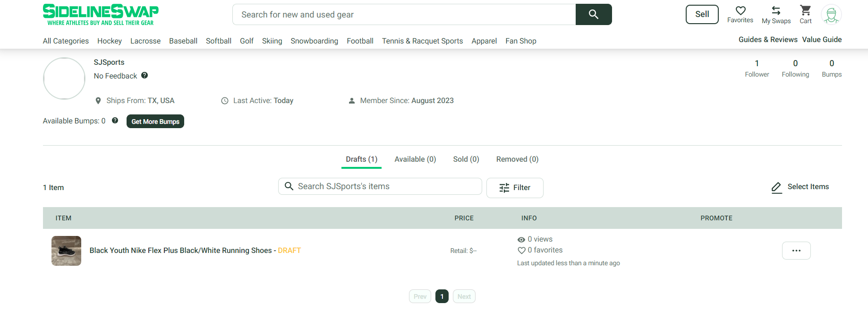Open All Categories menu
Viewport: 868px width, 322px height.
(66, 41)
